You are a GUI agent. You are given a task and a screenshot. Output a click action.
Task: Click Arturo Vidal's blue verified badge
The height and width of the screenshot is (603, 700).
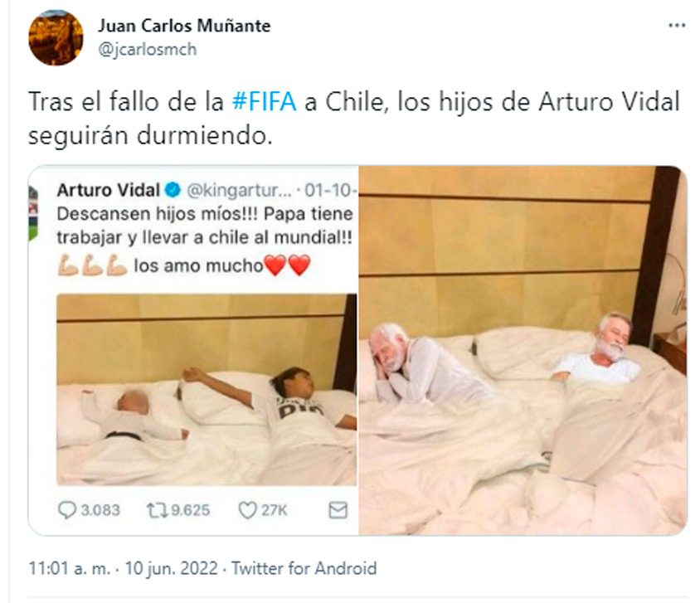[x=173, y=190]
